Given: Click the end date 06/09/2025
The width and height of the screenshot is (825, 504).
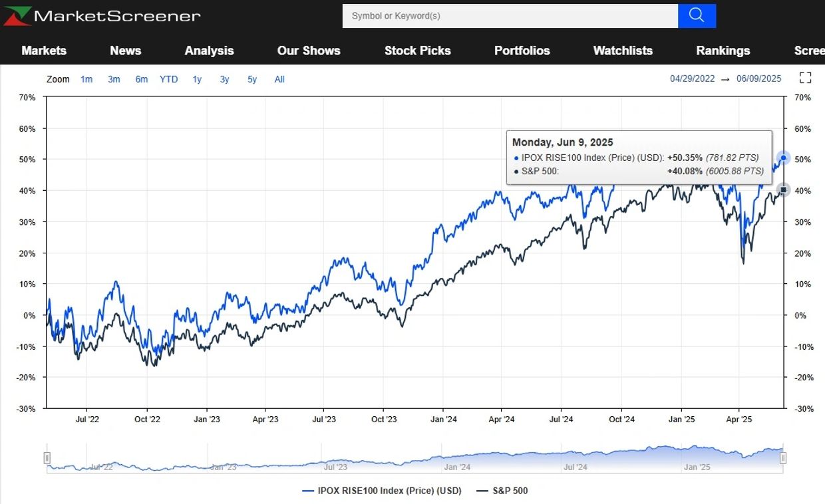Looking at the screenshot, I should 759,78.
